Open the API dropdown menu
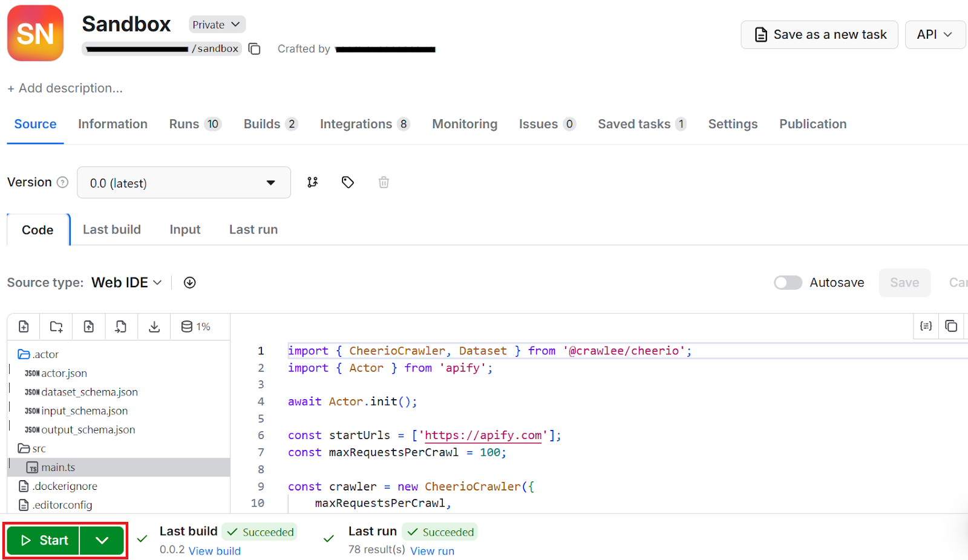This screenshot has height=560, width=968. click(934, 34)
